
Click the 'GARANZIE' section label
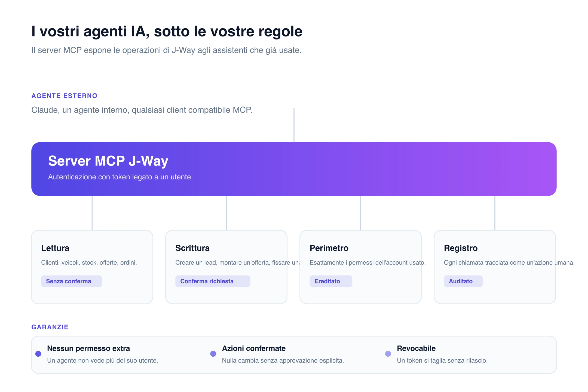(50, 327)
